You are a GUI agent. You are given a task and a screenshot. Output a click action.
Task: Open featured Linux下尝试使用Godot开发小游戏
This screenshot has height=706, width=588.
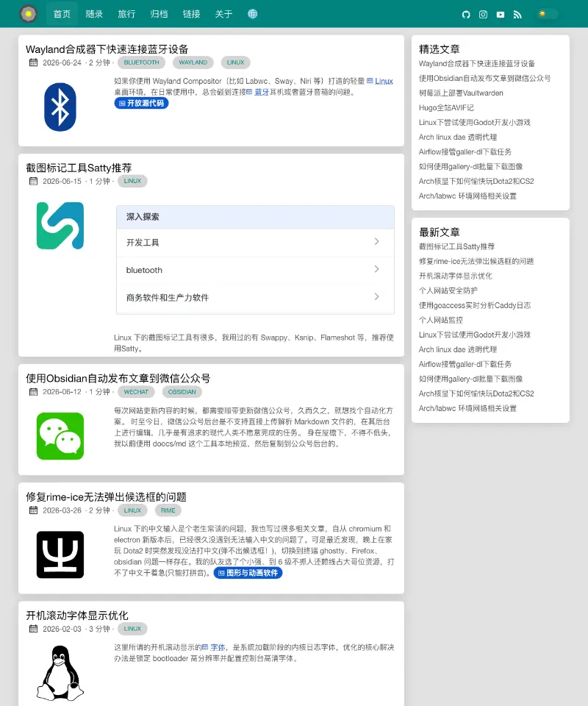474,123
